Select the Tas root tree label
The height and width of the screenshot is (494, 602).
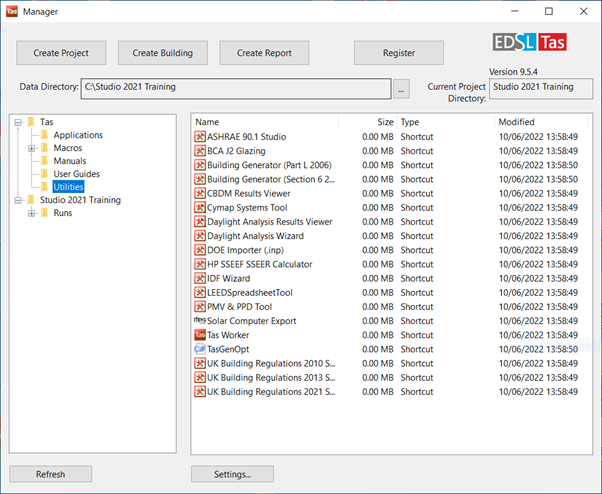coord(46,122)
